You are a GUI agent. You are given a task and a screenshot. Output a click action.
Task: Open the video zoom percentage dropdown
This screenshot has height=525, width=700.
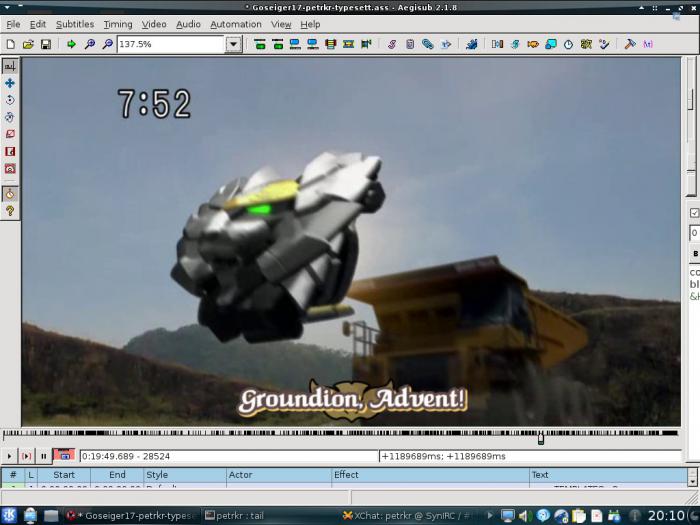[233, 44]
